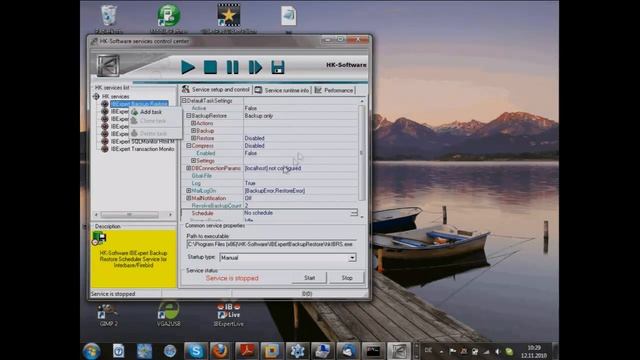
Task: Open the document file desktop icon
Action: tap(289, 18)
